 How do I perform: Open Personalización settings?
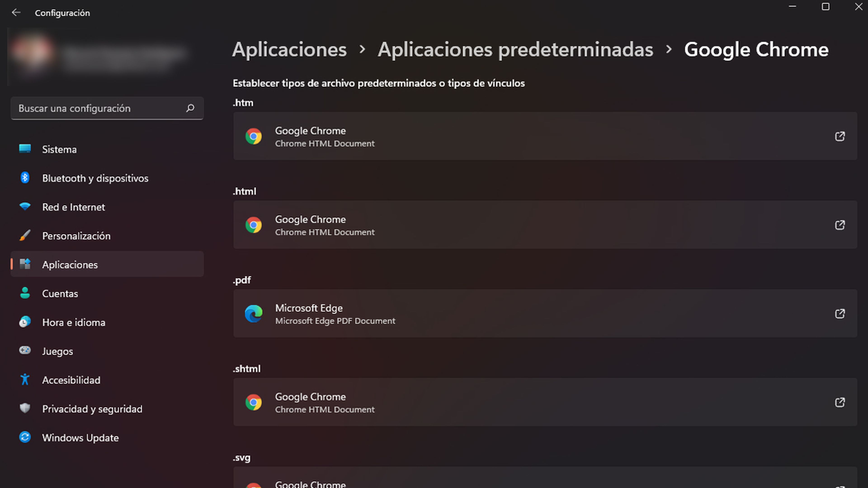[107, 236]
